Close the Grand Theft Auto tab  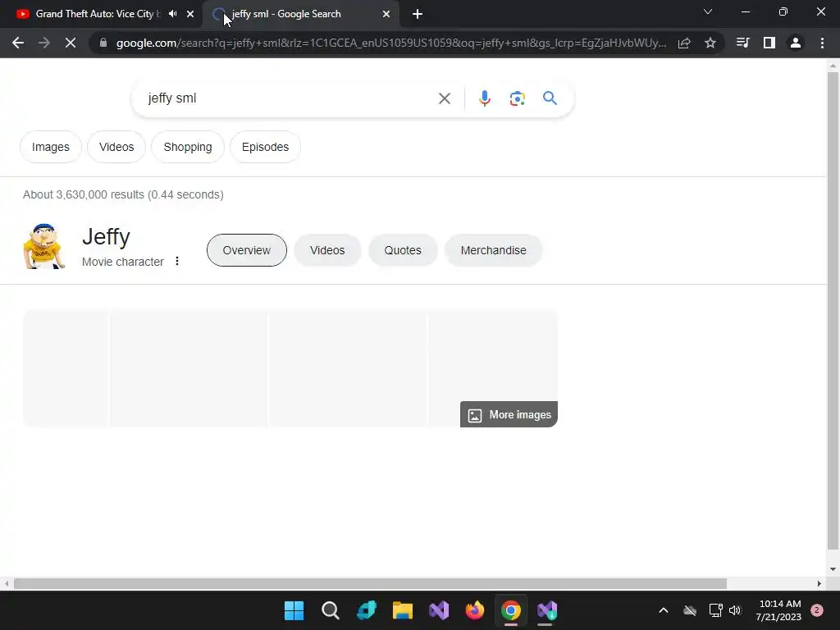[x=190, y=14]
